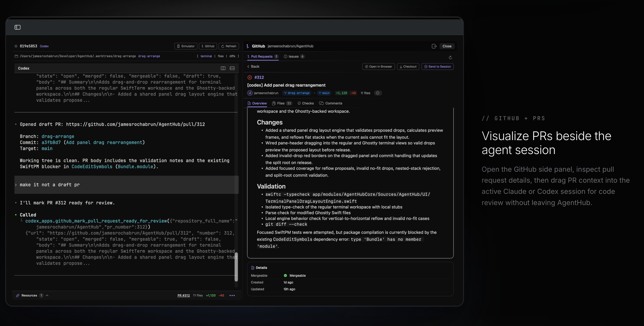The image size is (644, 326).
Task: Click the CodeEditSymbols reference in terminal
Action: (92, 167)
